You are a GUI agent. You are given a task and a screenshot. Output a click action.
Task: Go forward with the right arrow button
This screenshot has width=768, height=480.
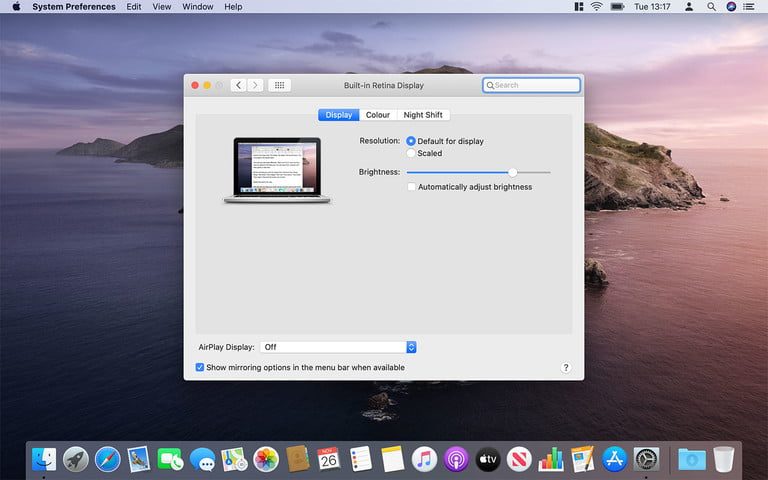[255, 85]
